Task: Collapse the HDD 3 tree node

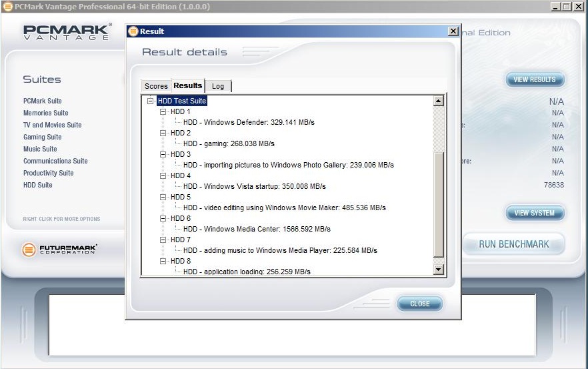Action: [x=163, y=155]
